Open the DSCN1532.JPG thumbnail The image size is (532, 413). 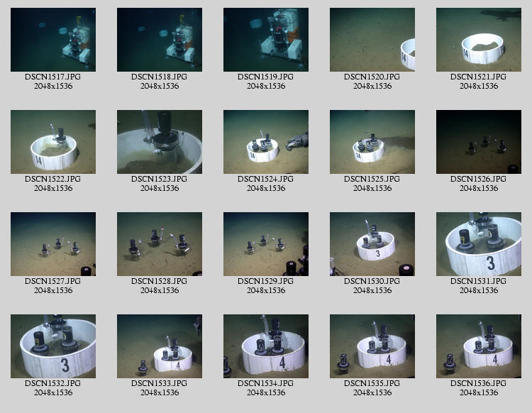(x=53, y=346)
